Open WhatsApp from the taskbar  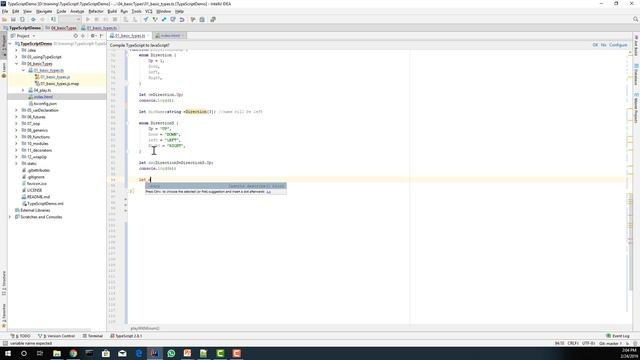[x=171, y=353]
